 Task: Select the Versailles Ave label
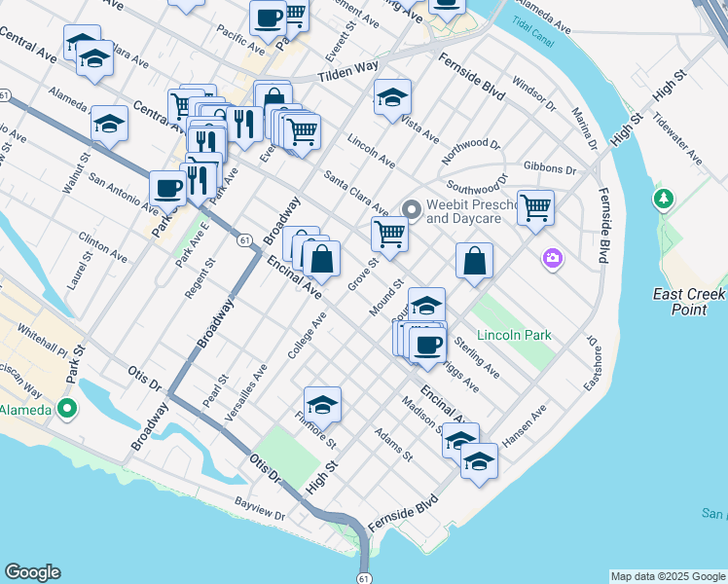point(245,393)
